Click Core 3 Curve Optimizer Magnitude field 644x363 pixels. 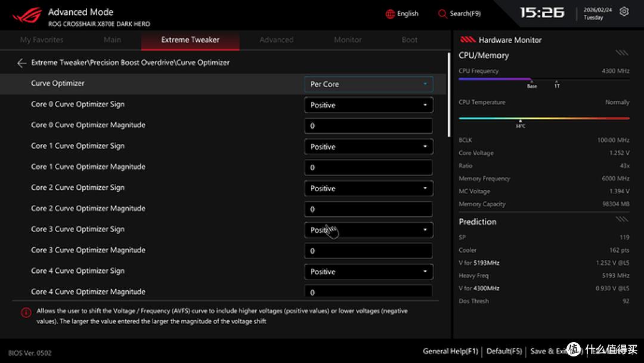(x=369, y=251)
